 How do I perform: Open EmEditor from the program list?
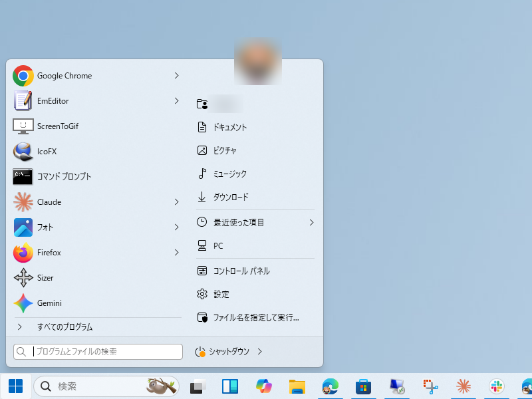tap(95, 101)
